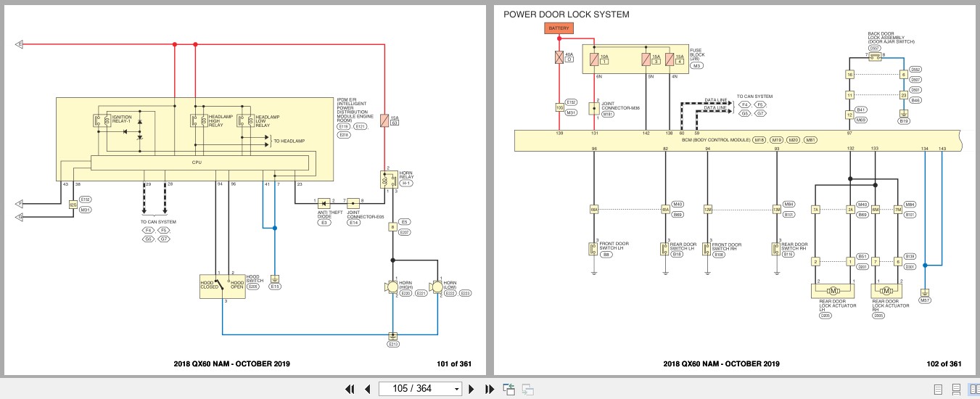This screenshot has width=980, height=399.
Task: Click the go-to-previous-view icon
Action: pyautogui.click(x=508, y=389)
